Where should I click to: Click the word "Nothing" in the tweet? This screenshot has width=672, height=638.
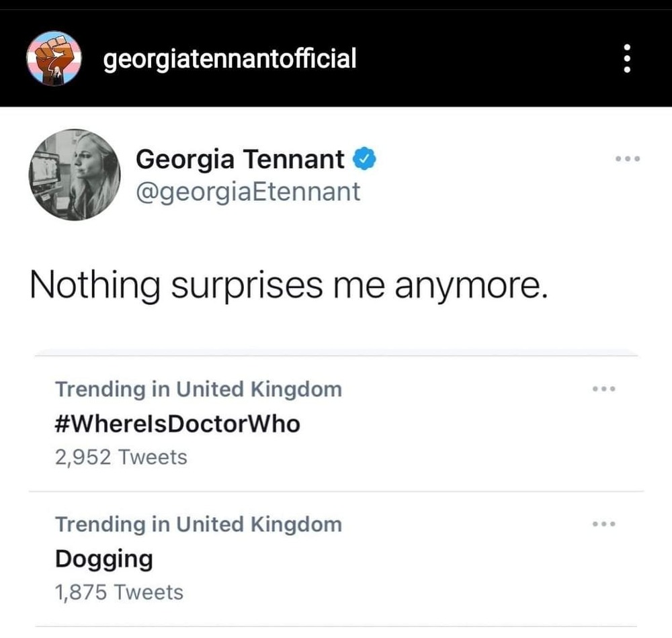pyautogui.click(x=94, y=286)
